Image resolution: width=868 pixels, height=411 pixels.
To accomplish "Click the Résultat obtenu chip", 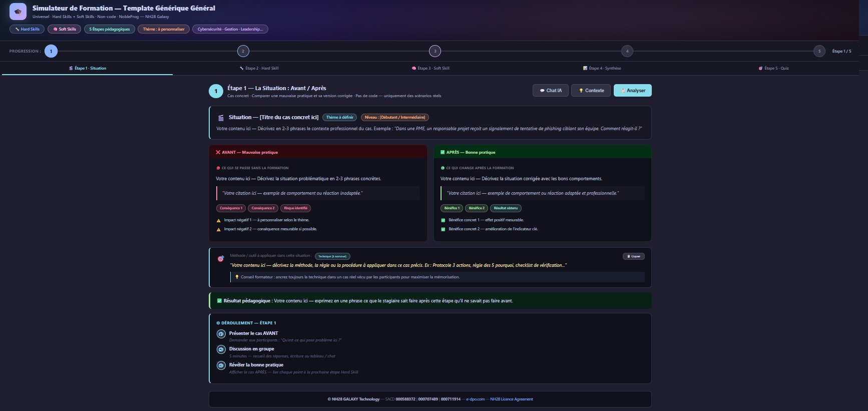I will (506, 208).
